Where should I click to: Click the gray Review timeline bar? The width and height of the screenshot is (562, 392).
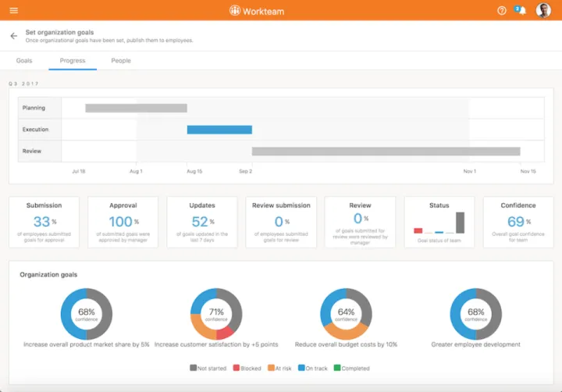coord(386,151)
